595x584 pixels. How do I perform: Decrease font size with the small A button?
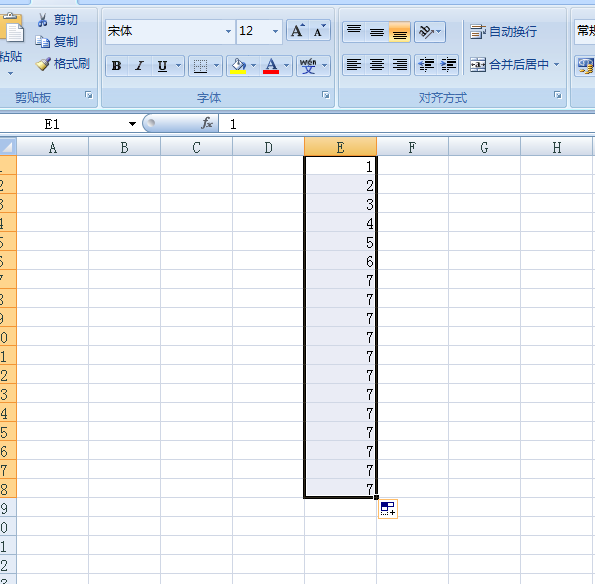point(319,31)
